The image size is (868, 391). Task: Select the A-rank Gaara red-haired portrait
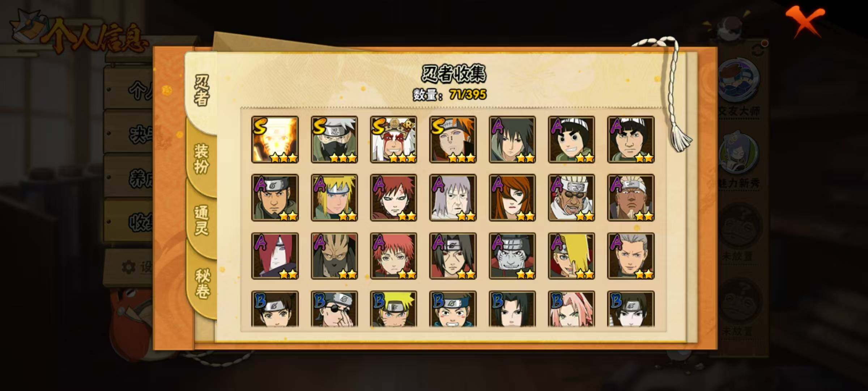(x=393, y=198)
